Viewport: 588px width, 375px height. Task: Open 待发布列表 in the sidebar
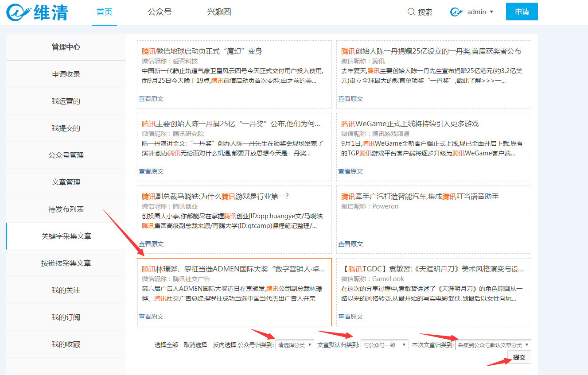tap(66, 209)
